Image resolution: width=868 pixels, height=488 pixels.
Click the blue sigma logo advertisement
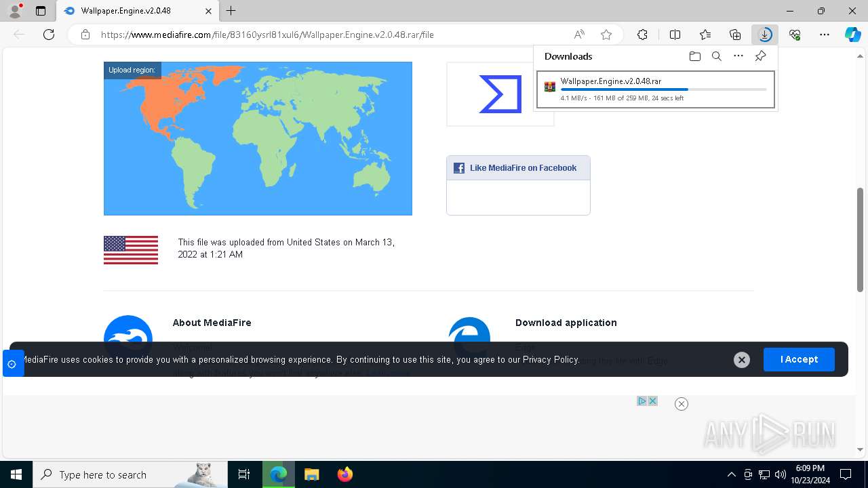[500, 94]
